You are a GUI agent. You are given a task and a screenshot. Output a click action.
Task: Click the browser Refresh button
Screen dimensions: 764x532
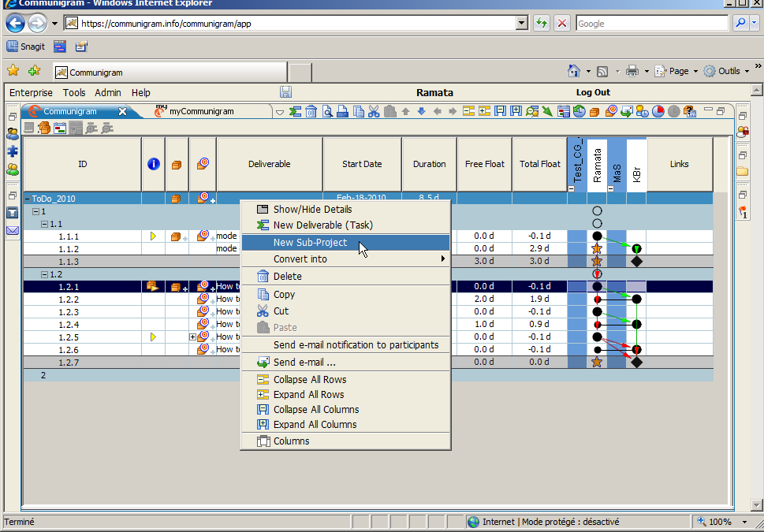coord(542,23)
